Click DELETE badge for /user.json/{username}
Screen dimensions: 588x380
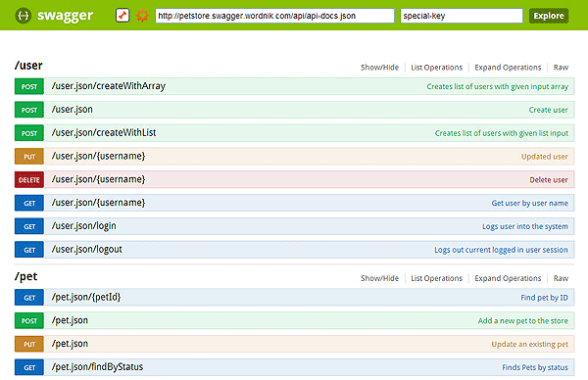tap(29, 179)
